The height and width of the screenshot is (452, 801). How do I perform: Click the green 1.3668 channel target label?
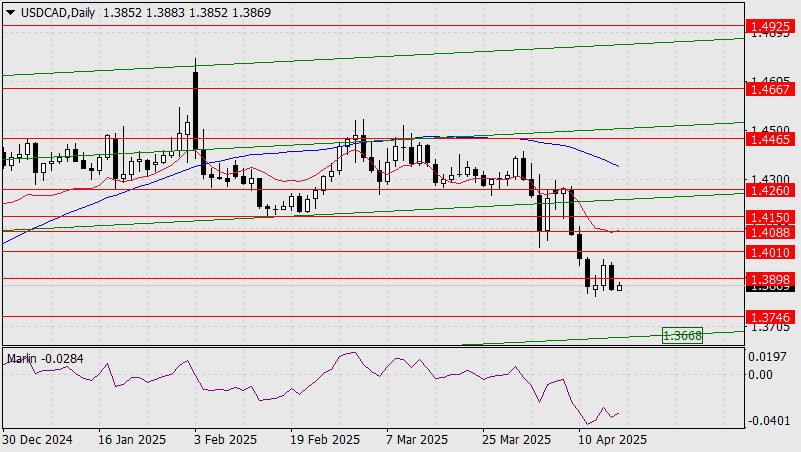(682, 336)
